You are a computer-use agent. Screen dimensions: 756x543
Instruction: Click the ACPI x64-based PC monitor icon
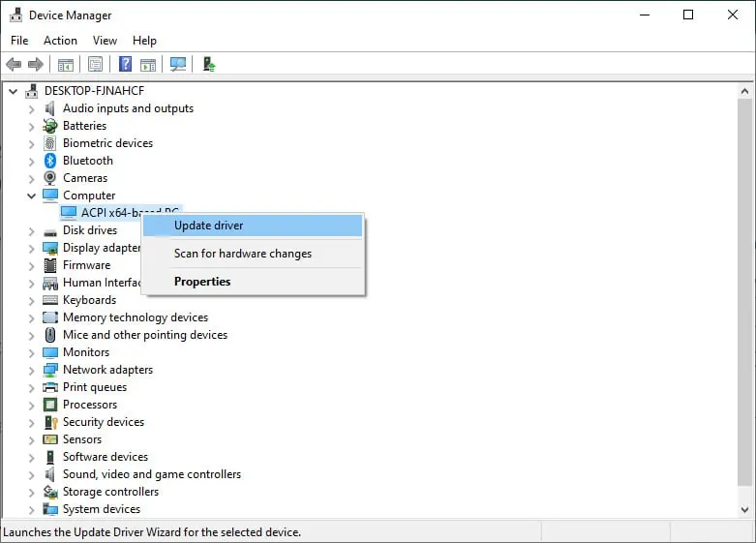(x=69, y=213)
